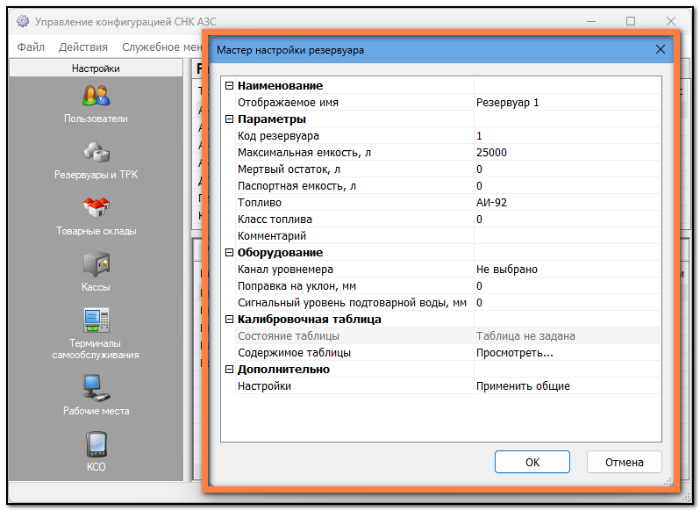Select the Канал уровнемера row label
700x511 pixels.
coord(285,269)
